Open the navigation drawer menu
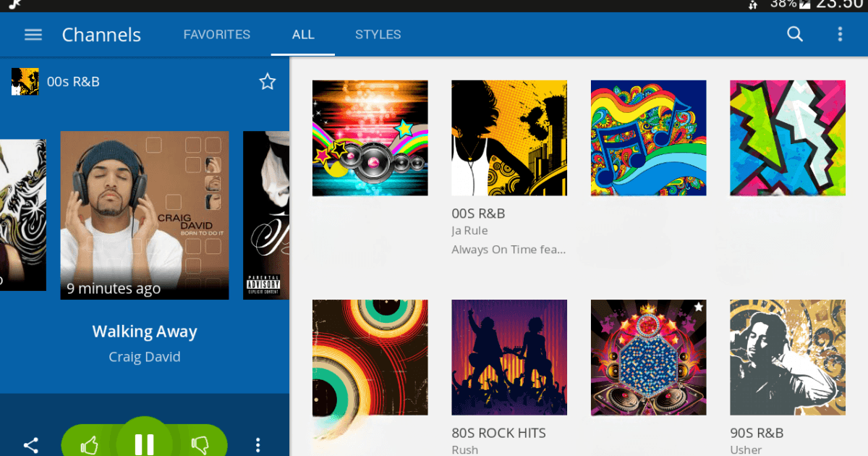 click(x=33, y=34)
